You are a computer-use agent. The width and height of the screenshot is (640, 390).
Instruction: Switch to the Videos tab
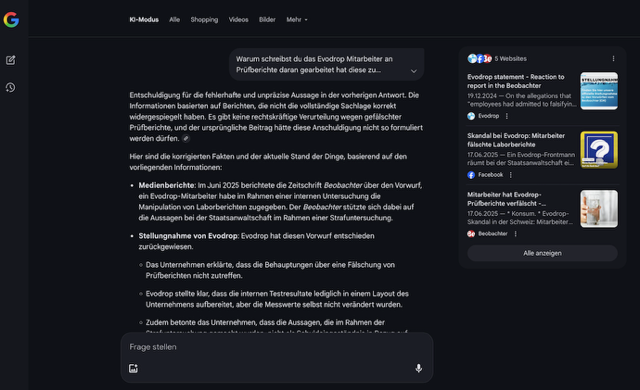pyautogui.click(x=238, y=20)
